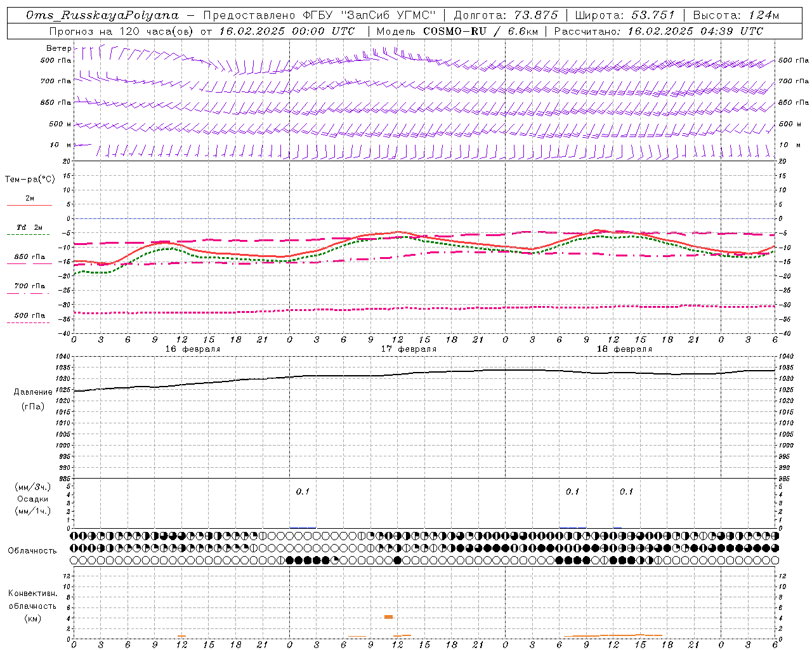Click the 'Td 2м' dew point legend entry
This screenshot has height=650, width=812.
coord(29,227)
